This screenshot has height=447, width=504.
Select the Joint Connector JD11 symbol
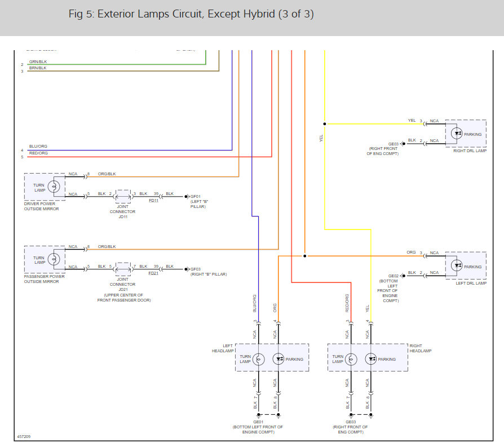(123, 197)
